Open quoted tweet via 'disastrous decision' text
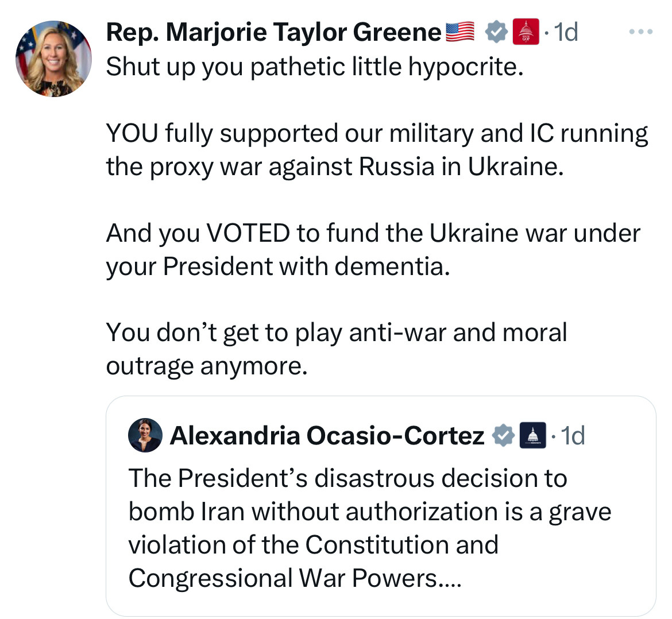Viewport: 672px width, 619px height. coord(347,478)
